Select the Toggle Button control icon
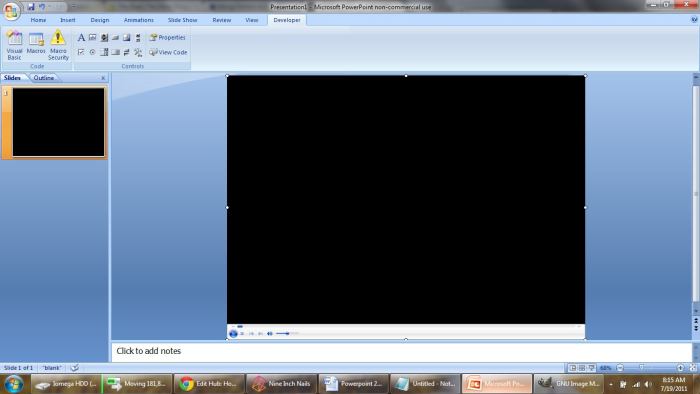Viewport: 700px width, 394px height. tap(127, 52)
